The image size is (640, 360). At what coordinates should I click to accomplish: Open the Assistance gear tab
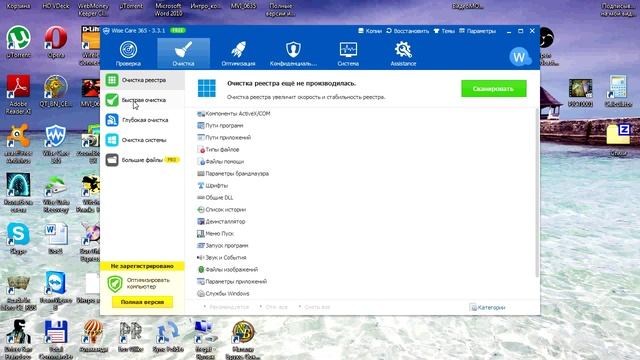pyautogui.click(x=403, y=53)
